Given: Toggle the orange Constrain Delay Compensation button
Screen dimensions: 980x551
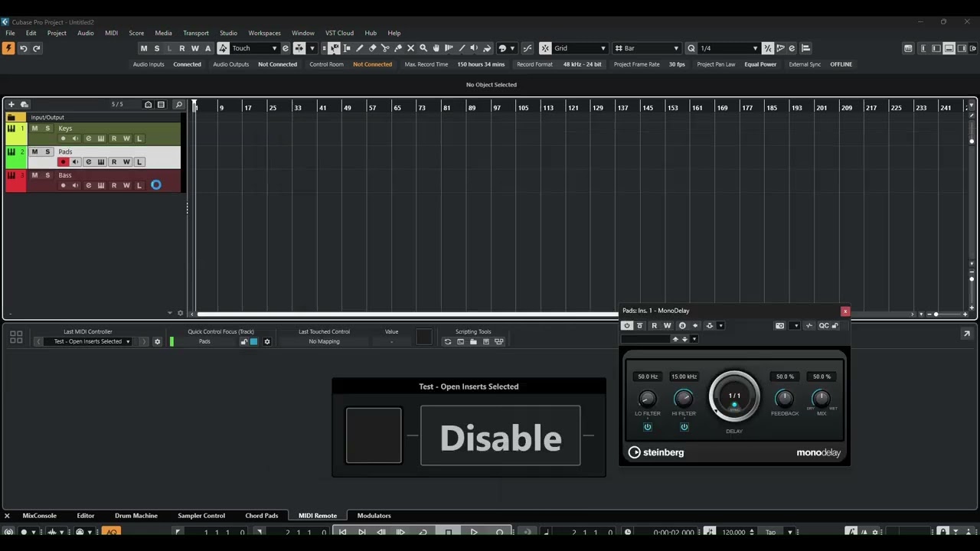Looking at the screenshot, I should point(8,48).
